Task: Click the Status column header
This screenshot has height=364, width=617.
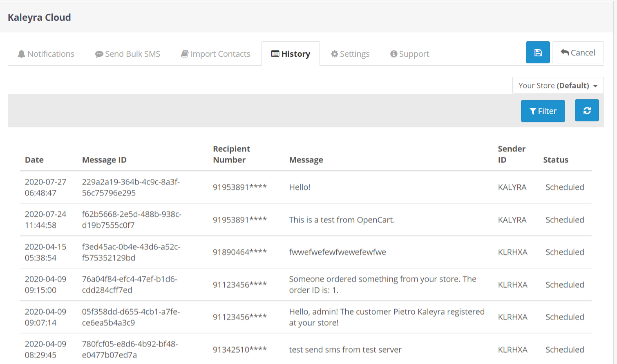Action: (556, 160)
